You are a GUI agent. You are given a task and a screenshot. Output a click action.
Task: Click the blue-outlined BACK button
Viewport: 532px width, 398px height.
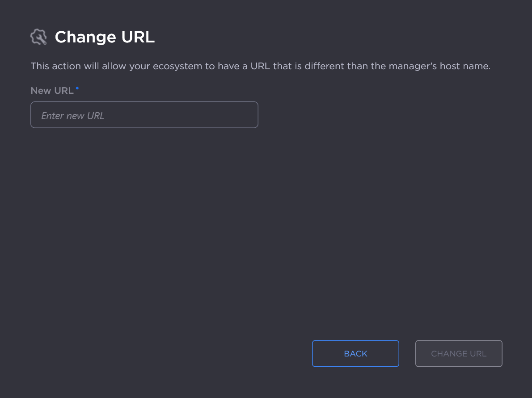[x=355, y=354]
